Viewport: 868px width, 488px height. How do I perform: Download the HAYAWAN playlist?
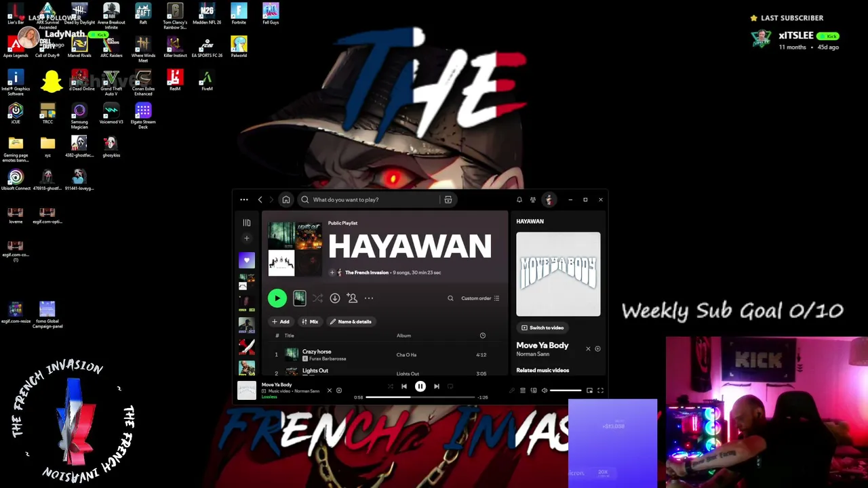pos(335,298)
